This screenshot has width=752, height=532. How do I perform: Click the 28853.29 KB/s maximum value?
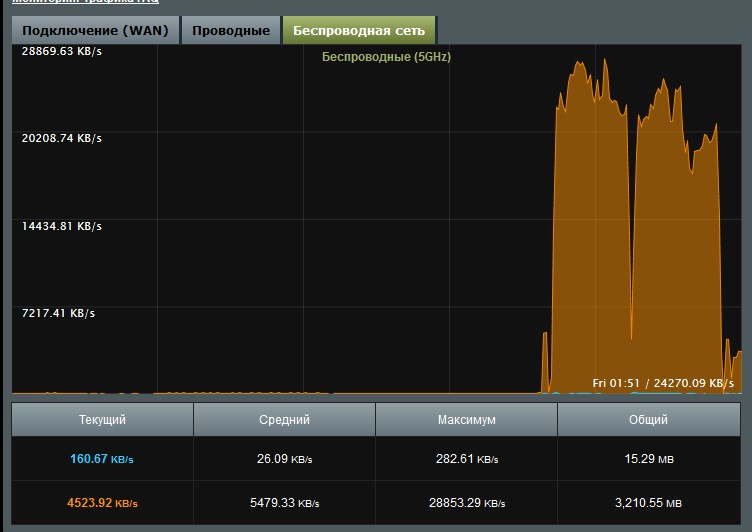point(466,504)
